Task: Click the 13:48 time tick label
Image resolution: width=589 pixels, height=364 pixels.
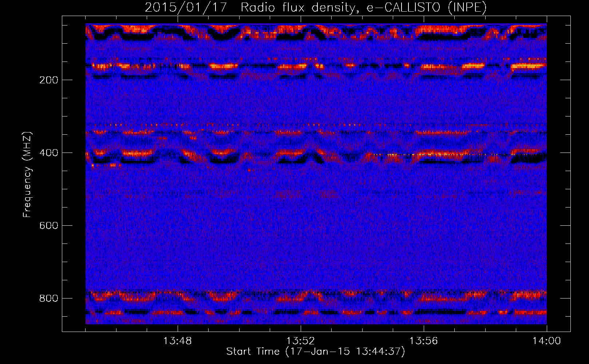Action: (178, 341)
